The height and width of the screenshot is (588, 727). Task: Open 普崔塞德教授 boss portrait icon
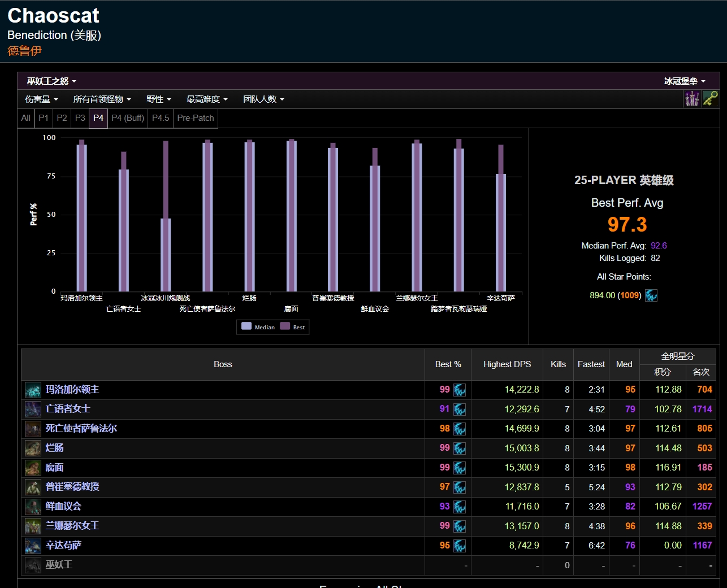pyautogui.click(x=33, y=487)
